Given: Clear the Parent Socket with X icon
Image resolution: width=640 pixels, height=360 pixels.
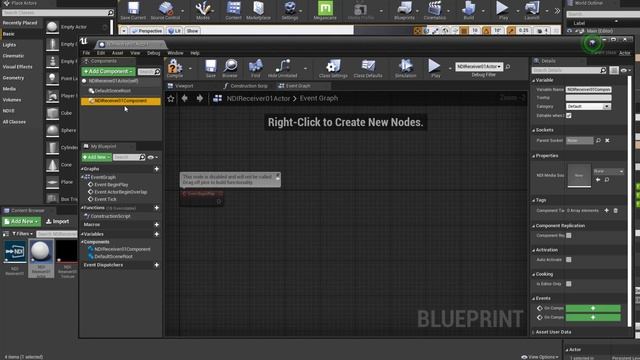Looking at the screenshot, I should (607, 140).
